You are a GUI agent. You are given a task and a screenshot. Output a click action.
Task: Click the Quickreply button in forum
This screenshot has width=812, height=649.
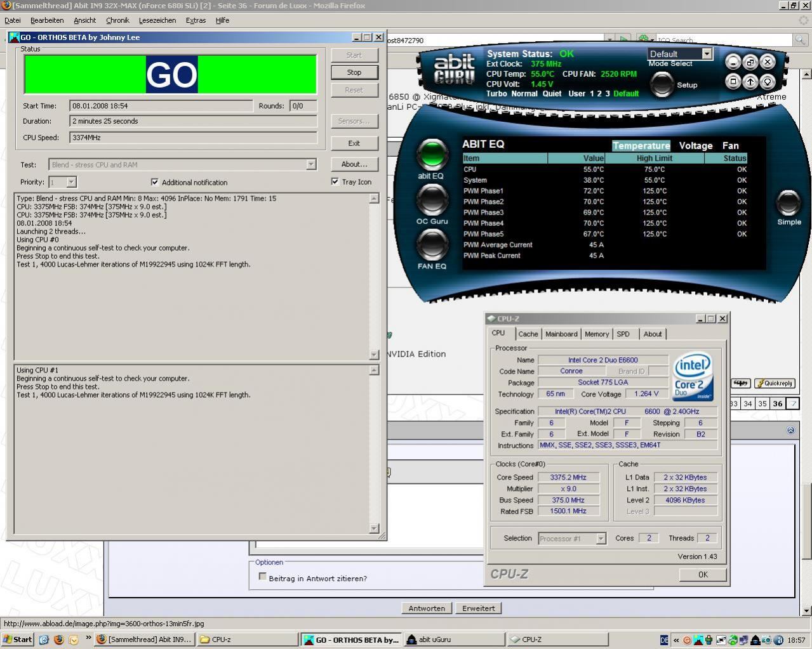tap(775, 383)
